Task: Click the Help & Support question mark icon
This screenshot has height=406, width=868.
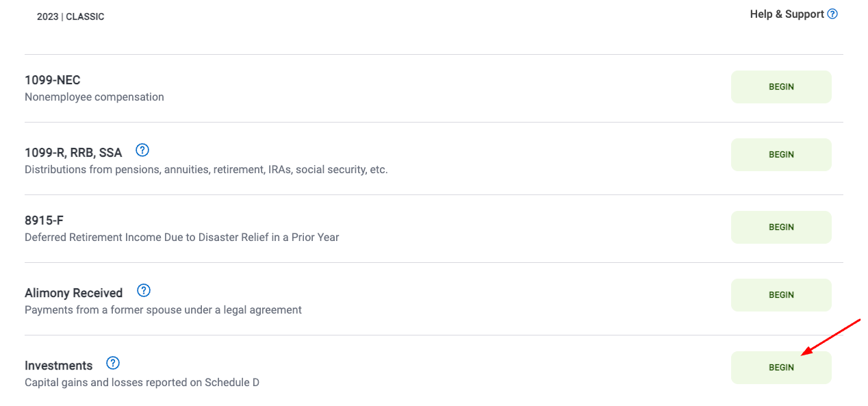Action: click(832, 14)
